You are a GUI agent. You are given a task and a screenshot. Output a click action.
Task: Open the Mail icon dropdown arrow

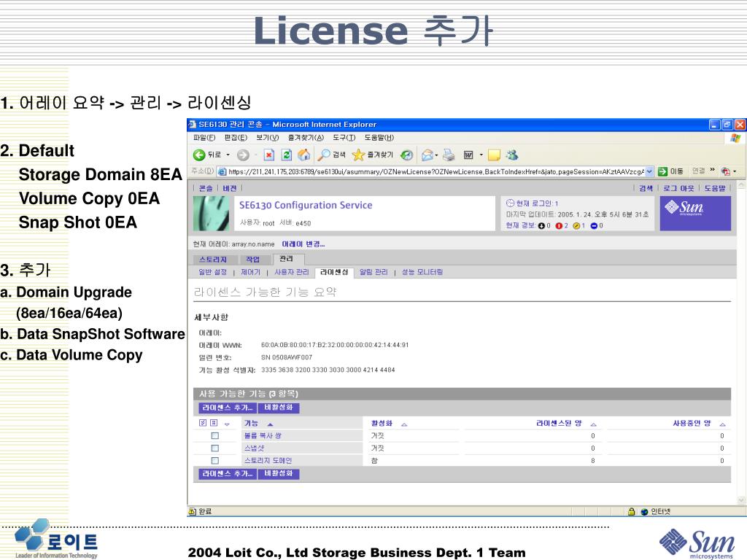436,155
